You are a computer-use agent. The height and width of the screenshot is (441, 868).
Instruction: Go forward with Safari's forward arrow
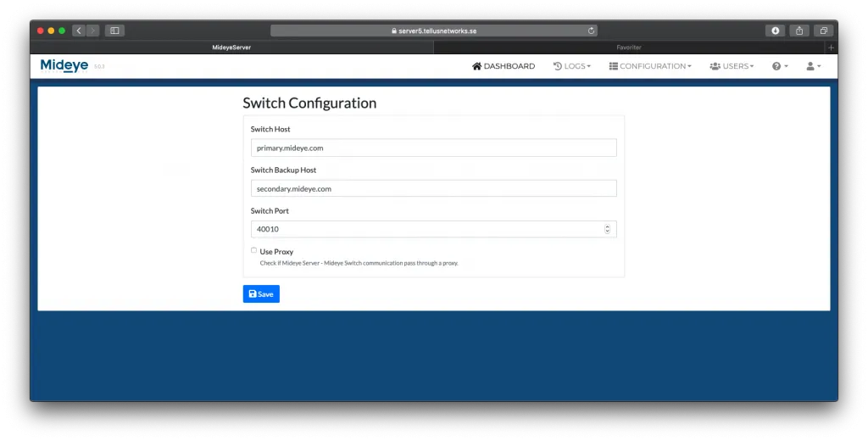point(92,31)
